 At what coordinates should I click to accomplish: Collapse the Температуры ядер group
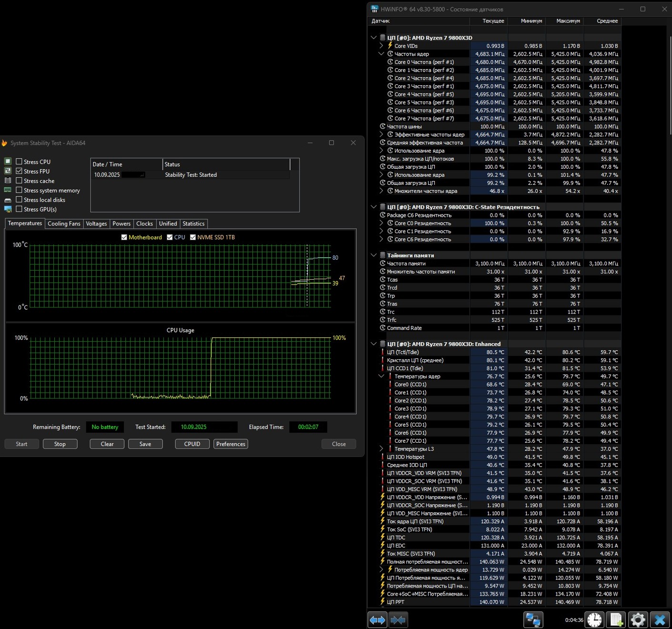tap(381, 376)
